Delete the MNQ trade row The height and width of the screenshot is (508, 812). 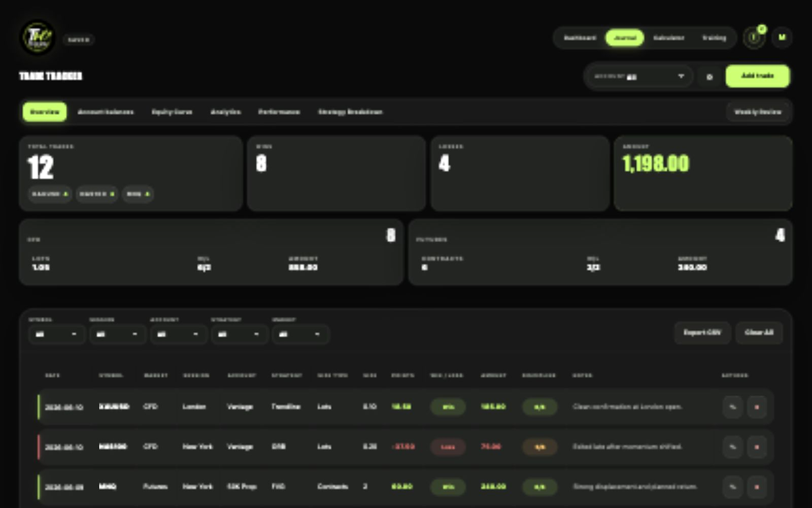point(757,486)
